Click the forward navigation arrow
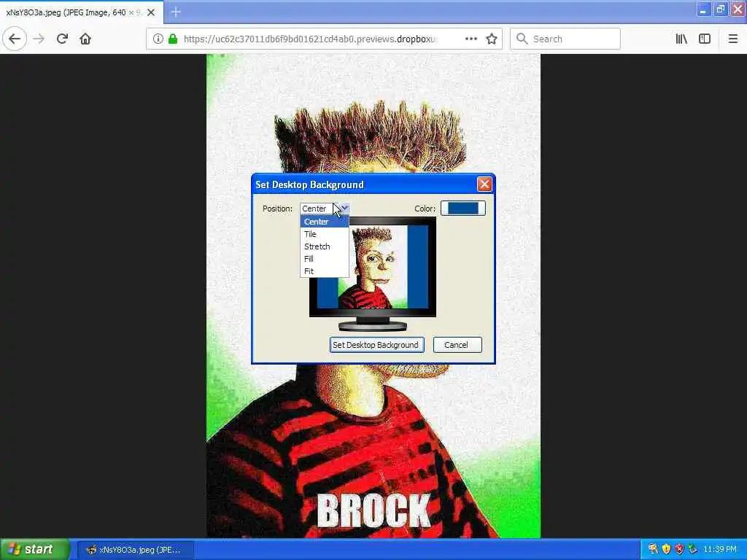This screenshot has width=747, height=560. pos(39,39)
